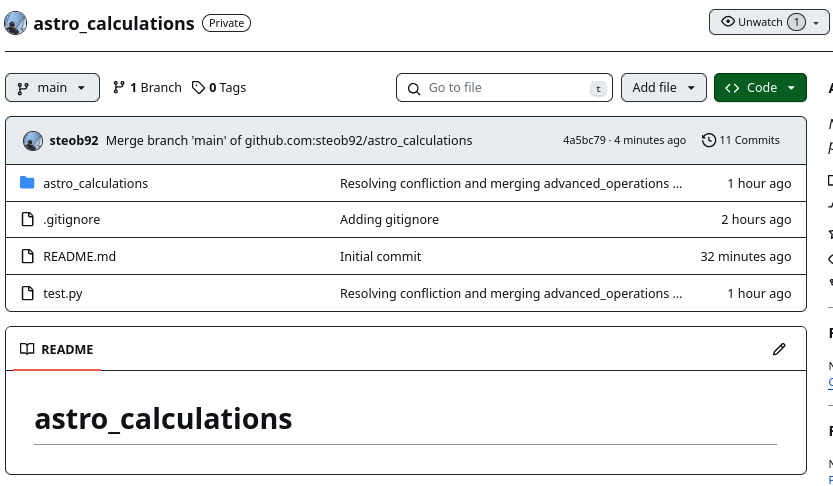Click the blue astro_calculations folder icon
The height and width of the screenshot is (486, 833).
[x=27, y=183]
